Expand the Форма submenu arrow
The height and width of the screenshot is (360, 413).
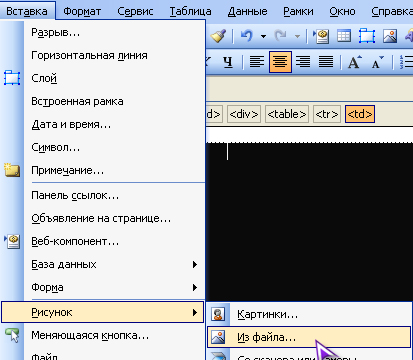(x=195, y=287)
